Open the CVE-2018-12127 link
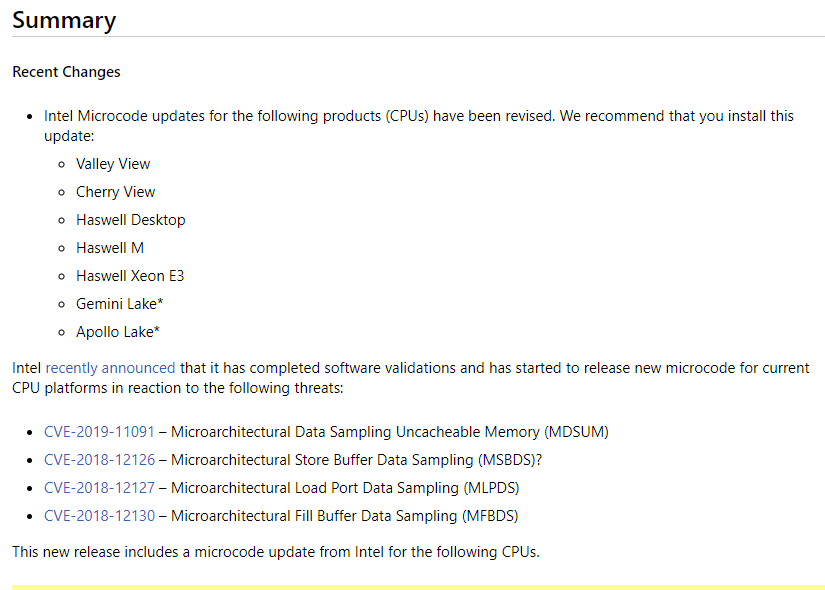The width and height of the screenshot is (825, 590). pyautogui.click(x=99, y=488)
